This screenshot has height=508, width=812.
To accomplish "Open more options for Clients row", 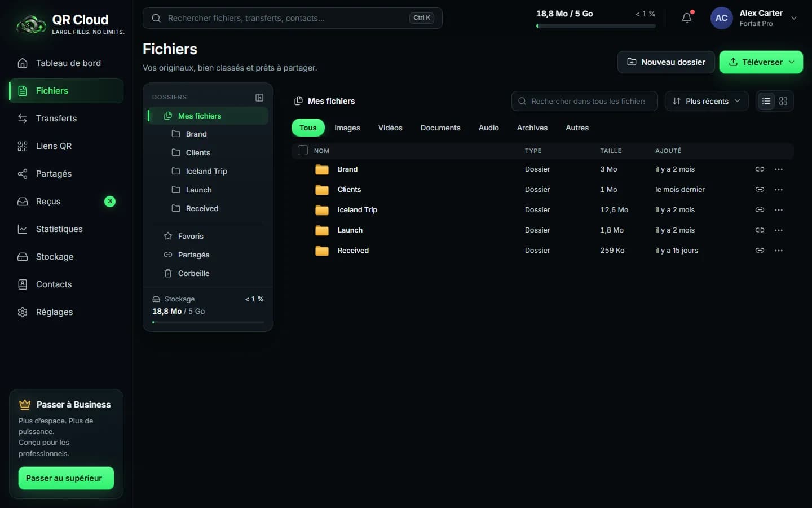I will (779, 190).
